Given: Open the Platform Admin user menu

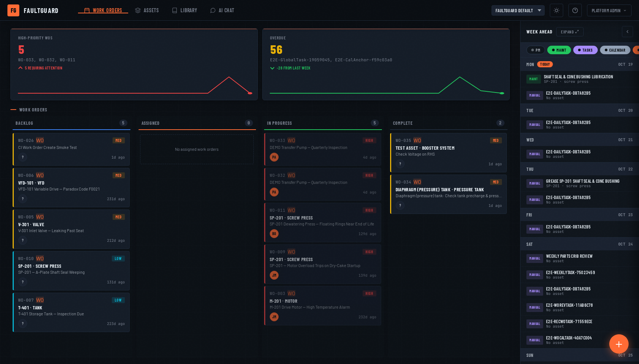Looking at the screenshot, I should [x=609, y=10].
